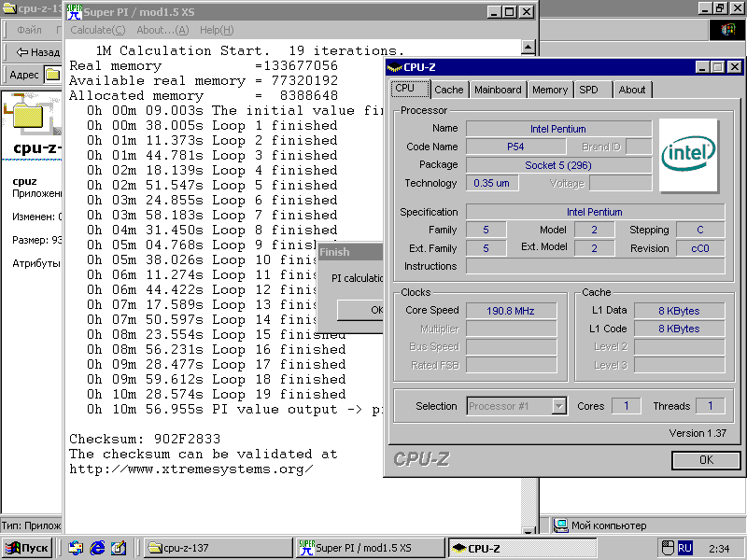Open the SPD tab in CPU-Z
This screenshot has width=747, height=560.
pos(593,90)
